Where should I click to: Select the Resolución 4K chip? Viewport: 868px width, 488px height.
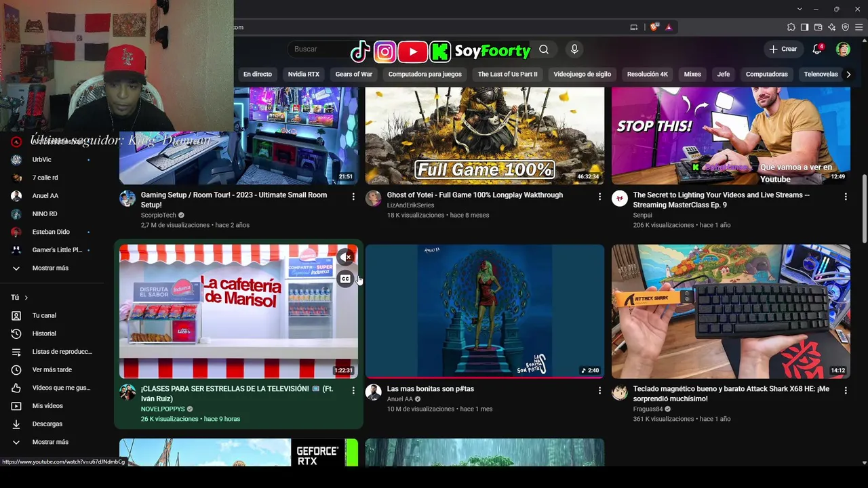[x=648, y=75]
